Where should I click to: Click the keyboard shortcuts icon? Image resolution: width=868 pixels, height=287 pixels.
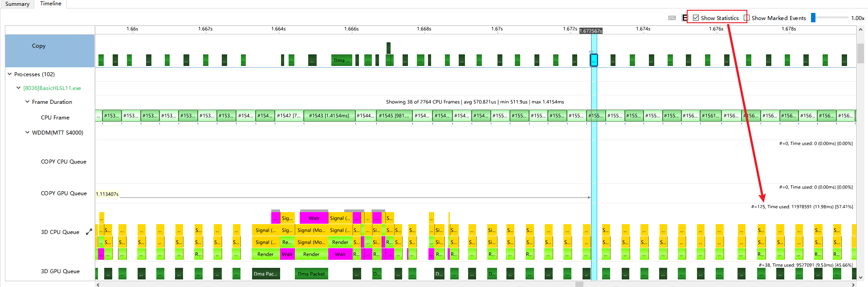(672, 18)
